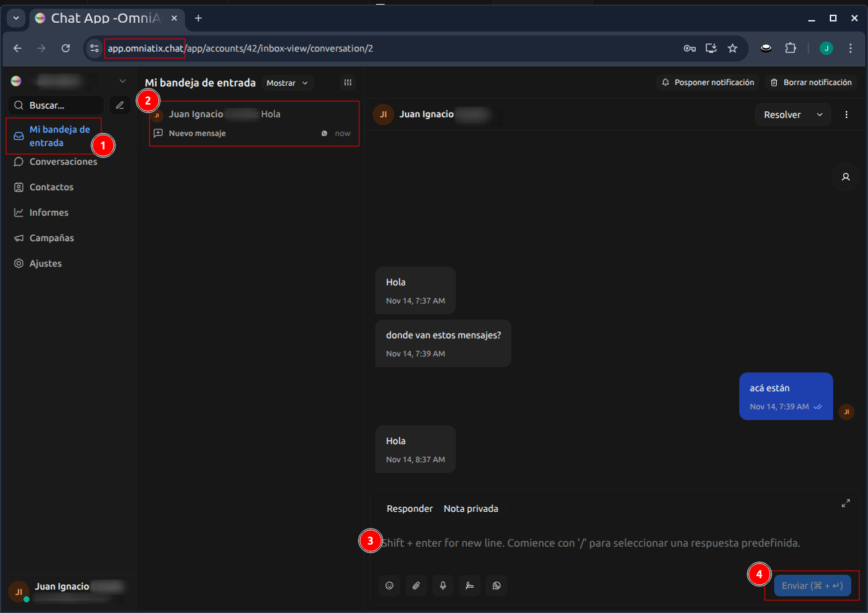Expand the Mostrar dropdown
The height and width of the screenshot is (613, 868).
pyautogui.click(x=288, y=83)
